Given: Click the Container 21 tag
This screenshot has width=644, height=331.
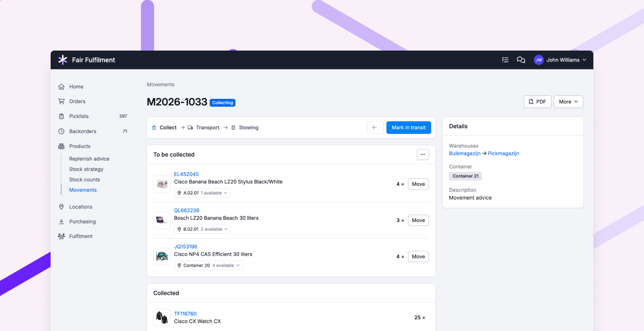Looking at the screenshot, I should (466, 176).
